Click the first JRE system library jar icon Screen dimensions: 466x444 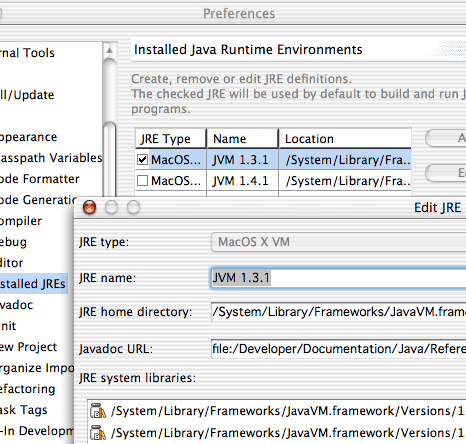98,411
